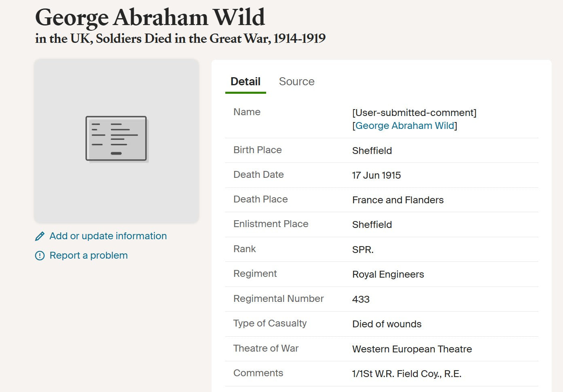Click the Western European Theatre value
This screenshot has width=563, height=392.
click(412, 349)
